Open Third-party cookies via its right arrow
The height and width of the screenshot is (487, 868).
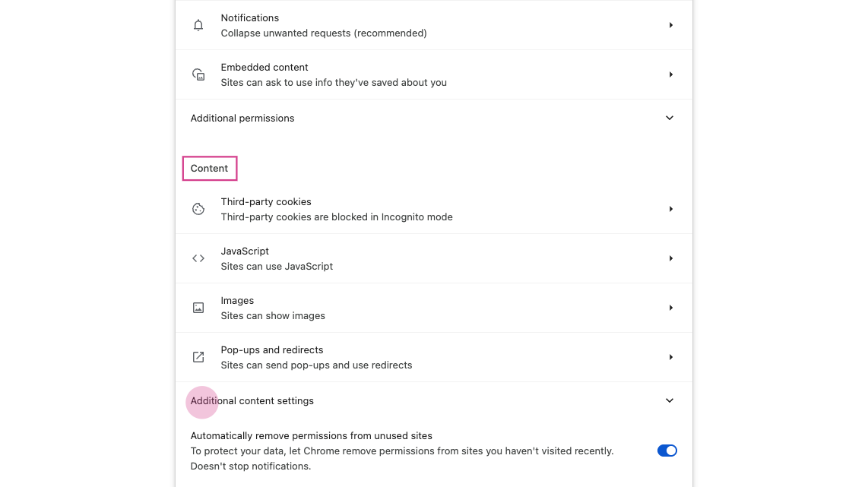[x=670, y=209]
